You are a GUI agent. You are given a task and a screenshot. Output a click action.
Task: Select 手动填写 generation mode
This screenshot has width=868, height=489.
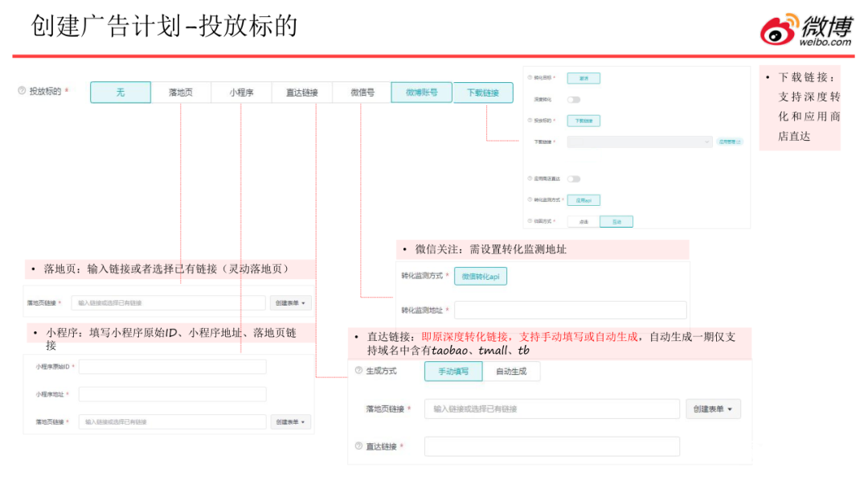[x=453, y=372]
